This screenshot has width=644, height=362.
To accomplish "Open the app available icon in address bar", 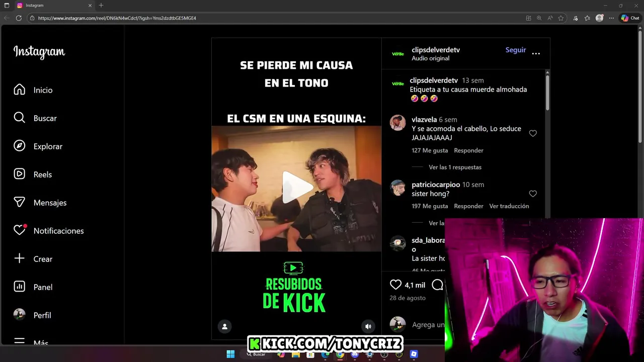I will pyautogui.click(x=528, y=18).
